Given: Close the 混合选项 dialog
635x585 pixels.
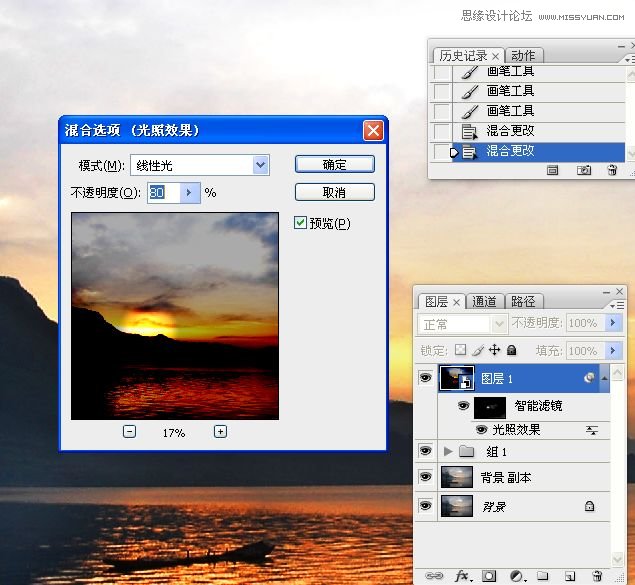Looking at the screenshot, I should click(x=373, y=130).
